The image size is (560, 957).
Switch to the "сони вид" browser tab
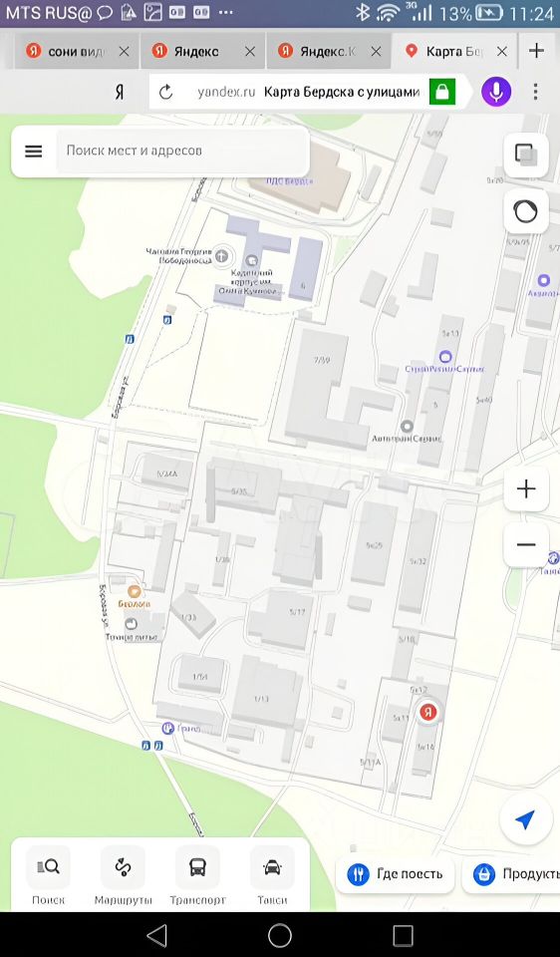[76, 51]
